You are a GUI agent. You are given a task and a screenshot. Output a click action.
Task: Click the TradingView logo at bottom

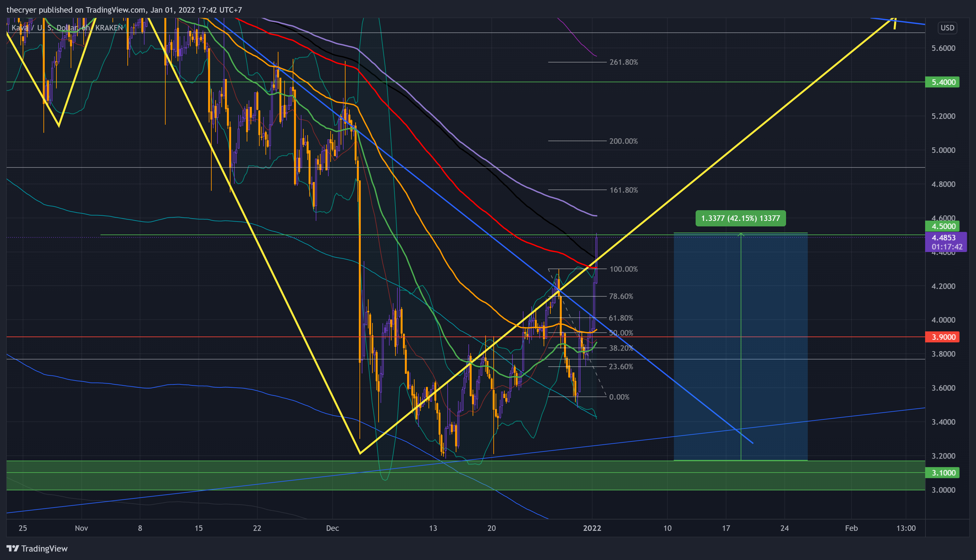click(37, 548)
